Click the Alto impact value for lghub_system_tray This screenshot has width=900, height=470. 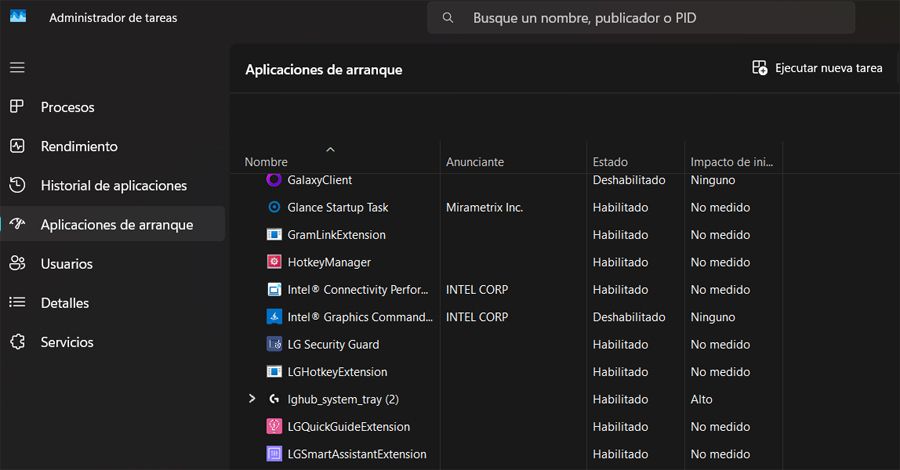701,399
